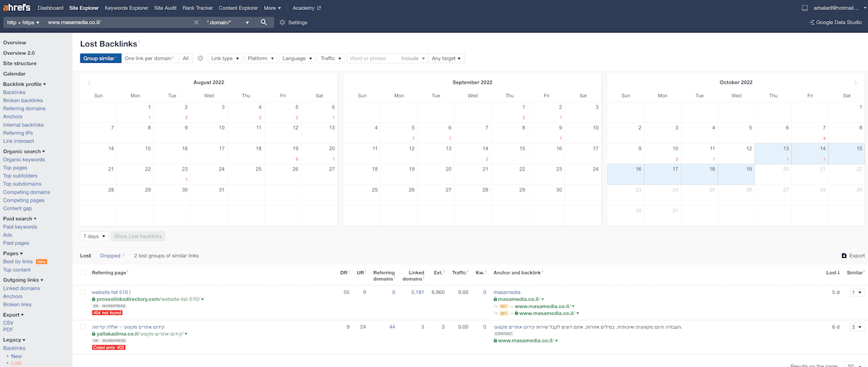Open Similar dropdown showing 1
The height and width of the screenshot is (367, 868).
(x=856, y=292)
